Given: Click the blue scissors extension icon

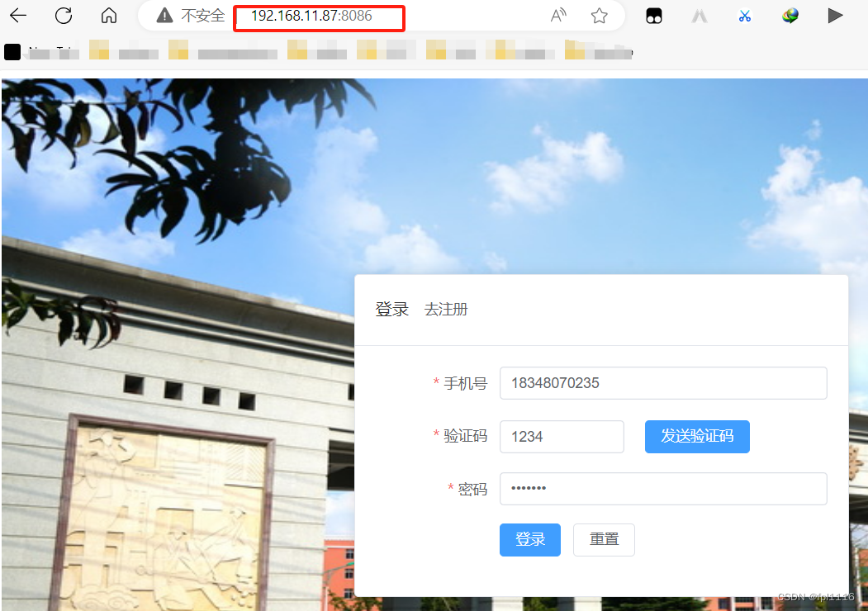Looking at the screenshot, I should [745, 16].
